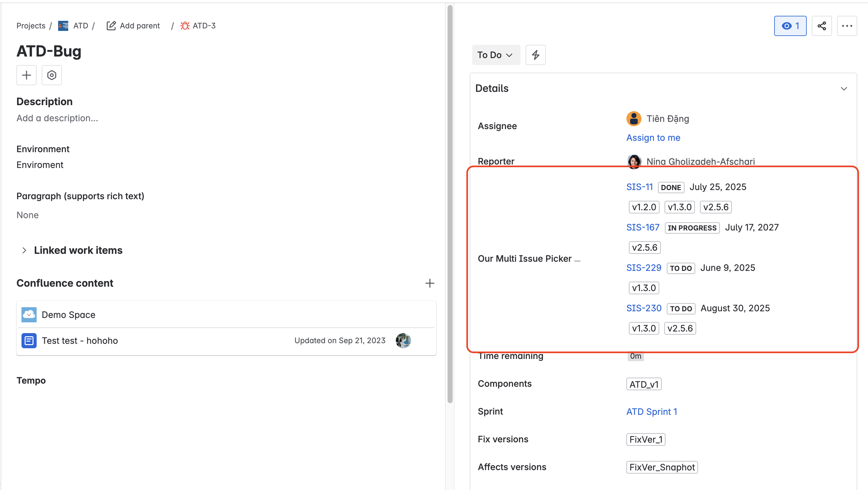Screen dimensions: 868x490
Task: Open the ATD-3 bug icon in breadcrumb
Action: 185,26
